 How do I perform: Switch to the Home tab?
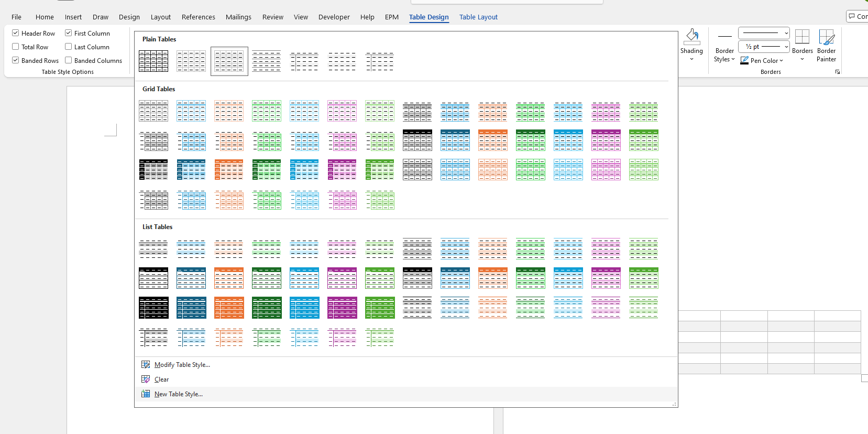tap(45, 17)
